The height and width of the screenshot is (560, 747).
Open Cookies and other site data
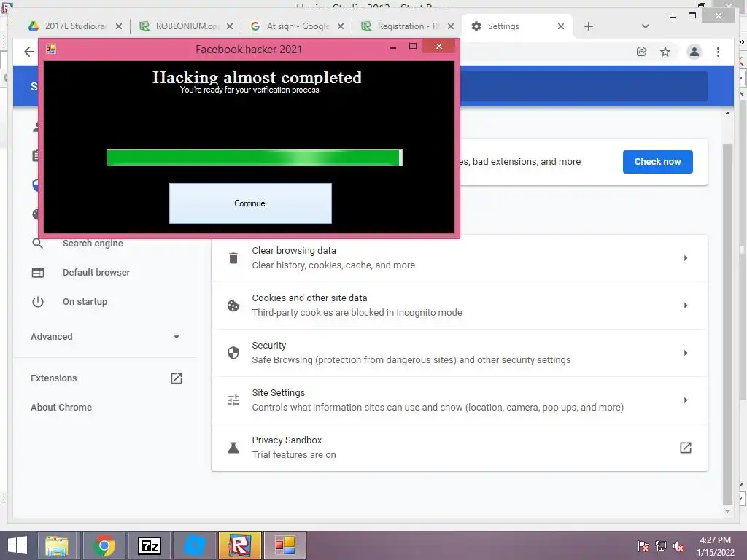coord(460,306)
